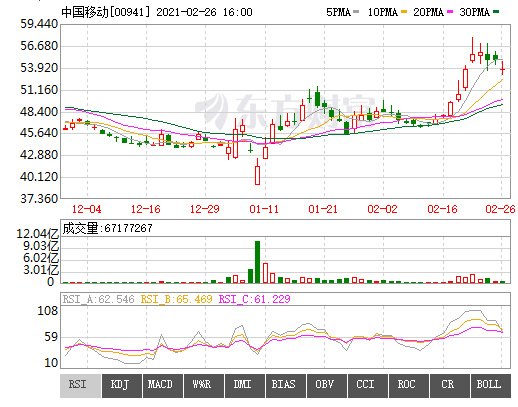Click the tallest green volume bar
518x407 pixels.
click(x=257, y=262)
